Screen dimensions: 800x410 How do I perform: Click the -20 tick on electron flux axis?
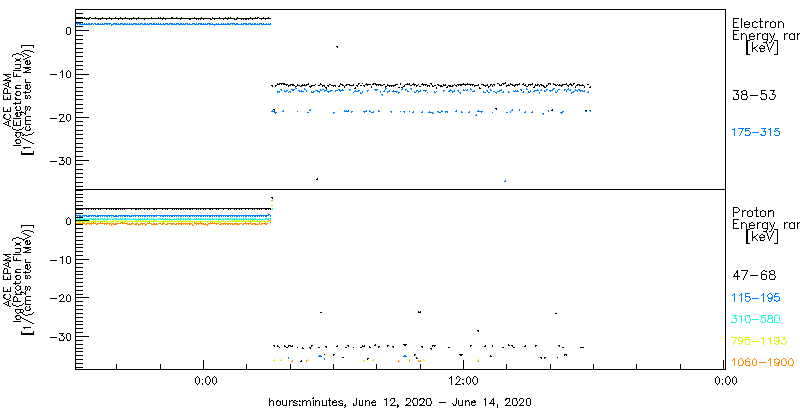pyautogui.click(x=61, y=118)
